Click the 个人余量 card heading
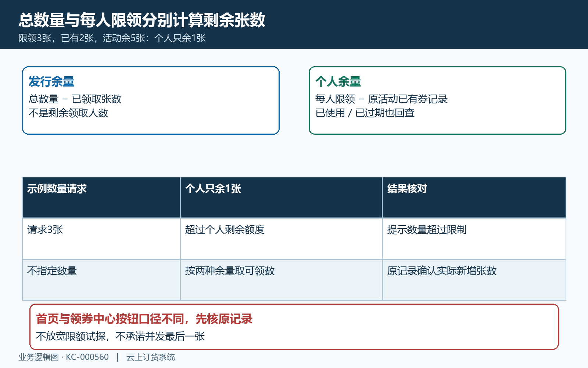This screenshot has height=368, width=588. (338, 81)
